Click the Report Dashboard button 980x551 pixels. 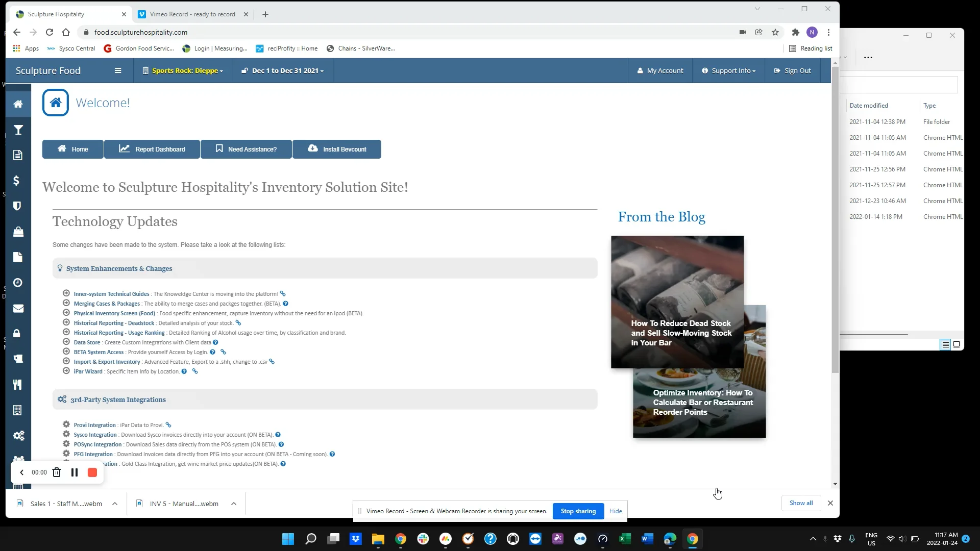coord(152,149)
